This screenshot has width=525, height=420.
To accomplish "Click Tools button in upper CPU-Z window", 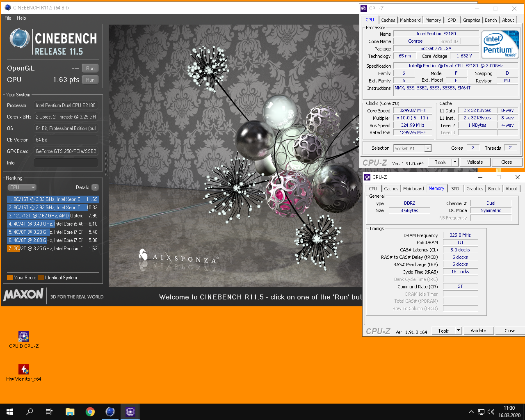I will coord(440,162).
